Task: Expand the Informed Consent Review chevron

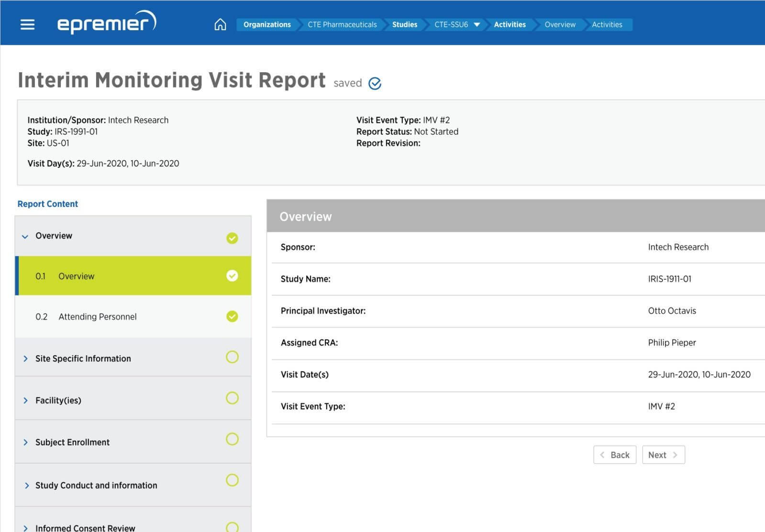Action: 26,528
